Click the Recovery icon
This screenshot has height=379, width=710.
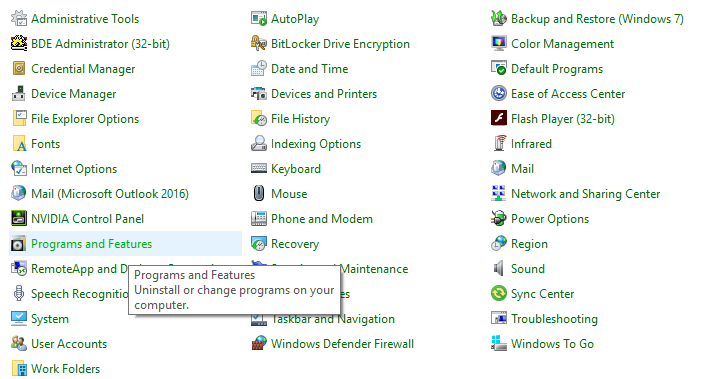[x=259, y=244]
